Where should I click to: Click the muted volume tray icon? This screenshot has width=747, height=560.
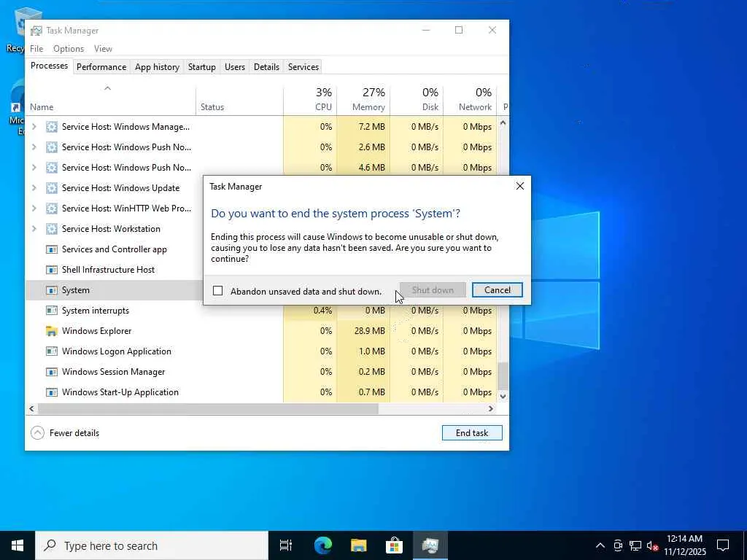tap(652, 545)
